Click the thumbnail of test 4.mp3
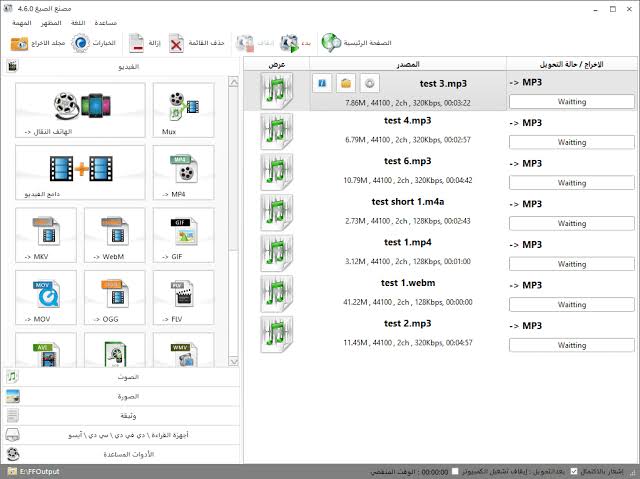 point(277,131)
